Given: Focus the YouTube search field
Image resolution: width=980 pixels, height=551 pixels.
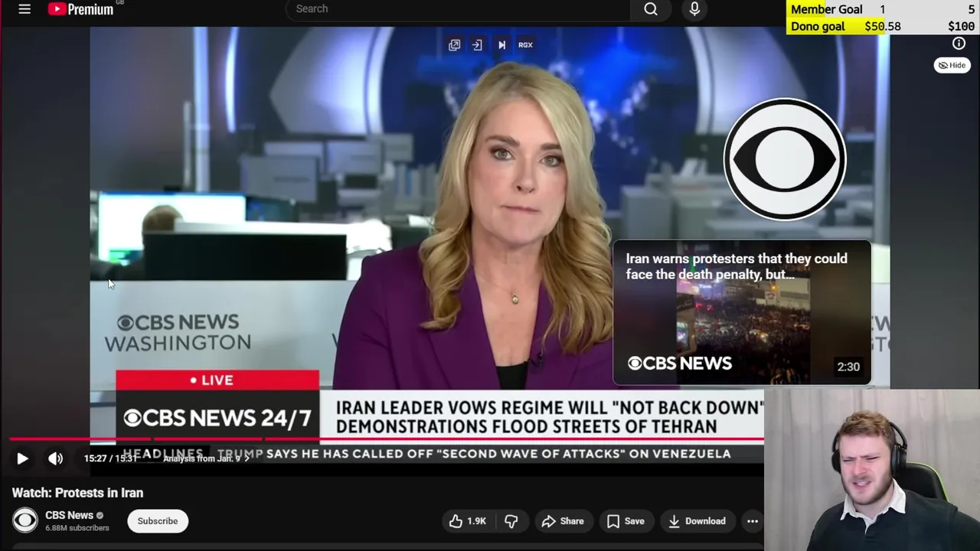Looking at the screenshot, I should tap(458, 9).
